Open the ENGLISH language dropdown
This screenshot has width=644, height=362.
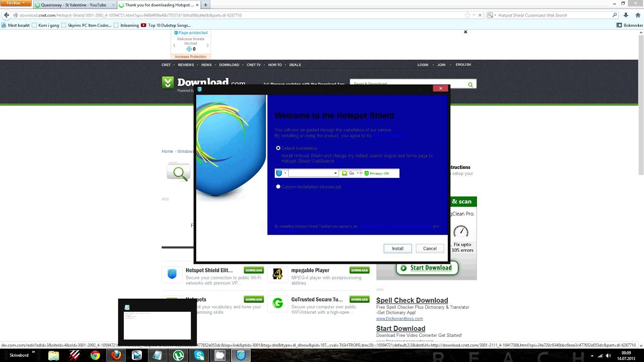point(464,64)
